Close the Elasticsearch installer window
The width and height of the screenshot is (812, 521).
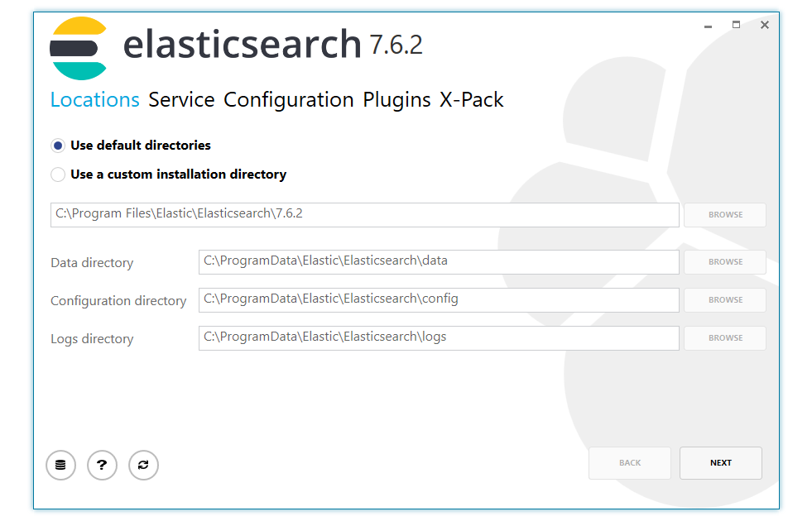point(764,25)
